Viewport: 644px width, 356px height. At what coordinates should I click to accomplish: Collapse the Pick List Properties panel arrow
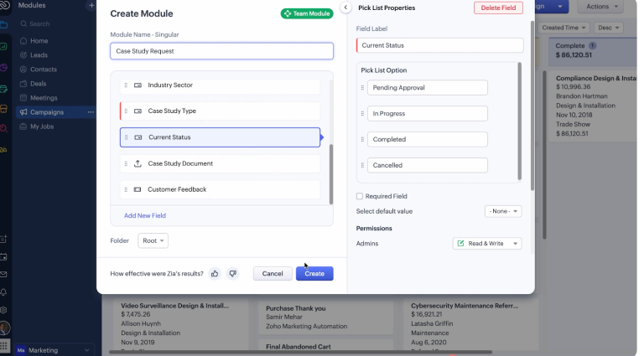pyautogui.click(x=345, y=8)
